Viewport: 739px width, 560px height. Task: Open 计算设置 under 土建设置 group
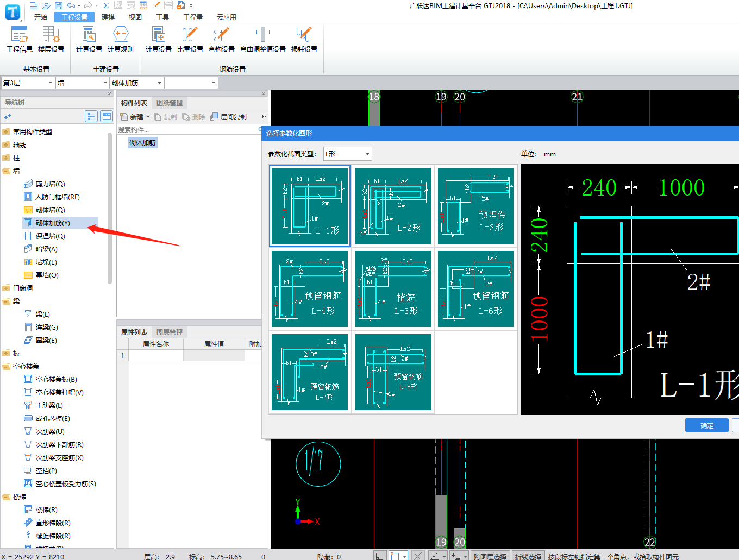click(89, 39)
